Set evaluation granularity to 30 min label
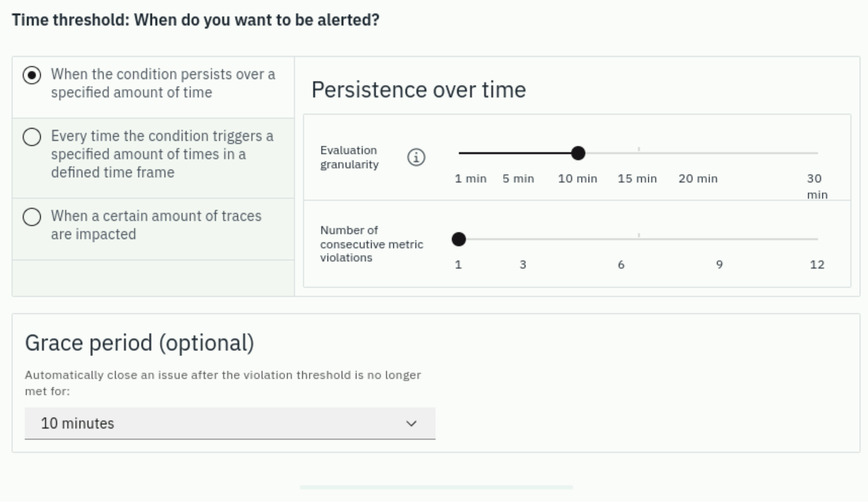Image resolution: width=868 pixels, height=502 pixels. pyautogui.click(x=817, y=187)
